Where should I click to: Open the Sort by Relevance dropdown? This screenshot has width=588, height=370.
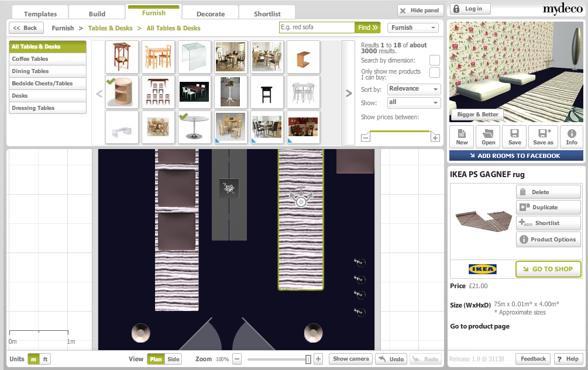pyautogui.click(x=414, y=89)
